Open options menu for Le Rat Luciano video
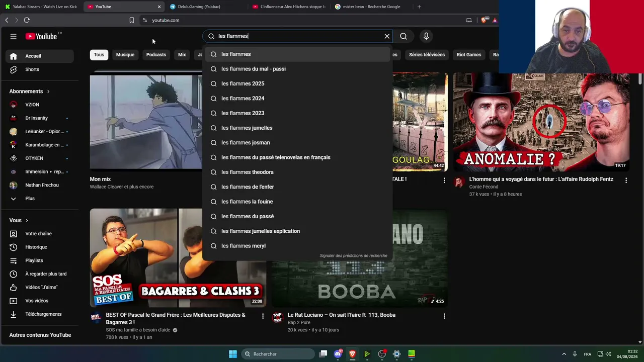The width and height of the screenshot is (644, 362). pos(444,316)
